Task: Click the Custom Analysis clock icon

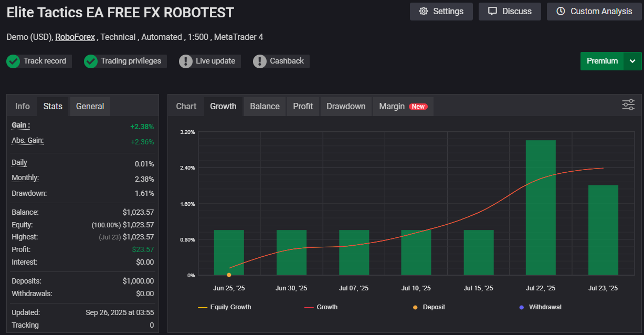Action: pyautogui.click(x=561, y=12)
